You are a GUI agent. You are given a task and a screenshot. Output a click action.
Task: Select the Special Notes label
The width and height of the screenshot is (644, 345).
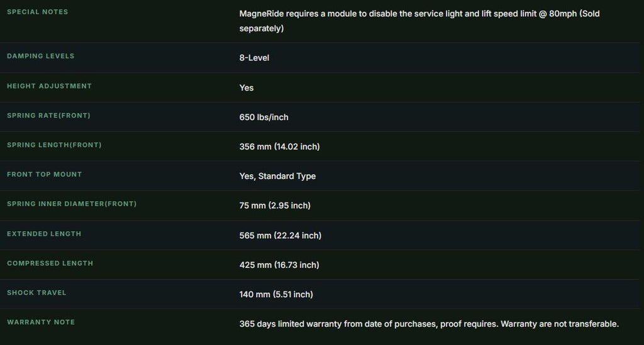(37, 12)
